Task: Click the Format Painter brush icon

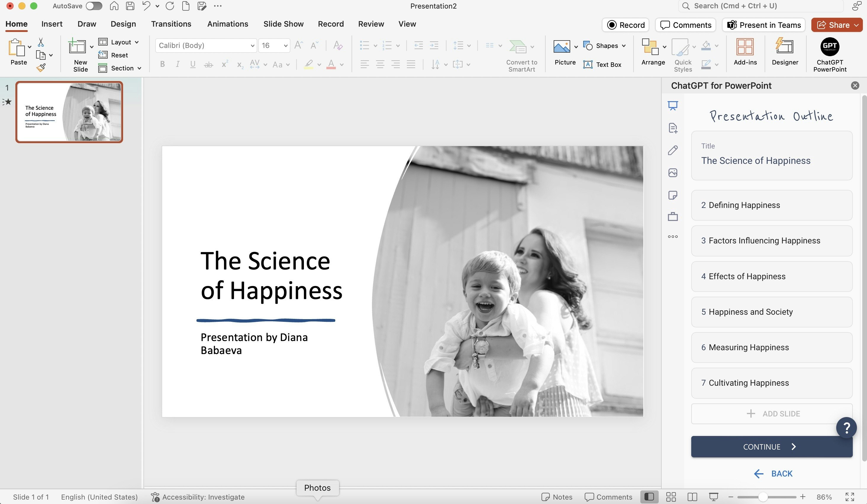Action: [x=41, y=68]
